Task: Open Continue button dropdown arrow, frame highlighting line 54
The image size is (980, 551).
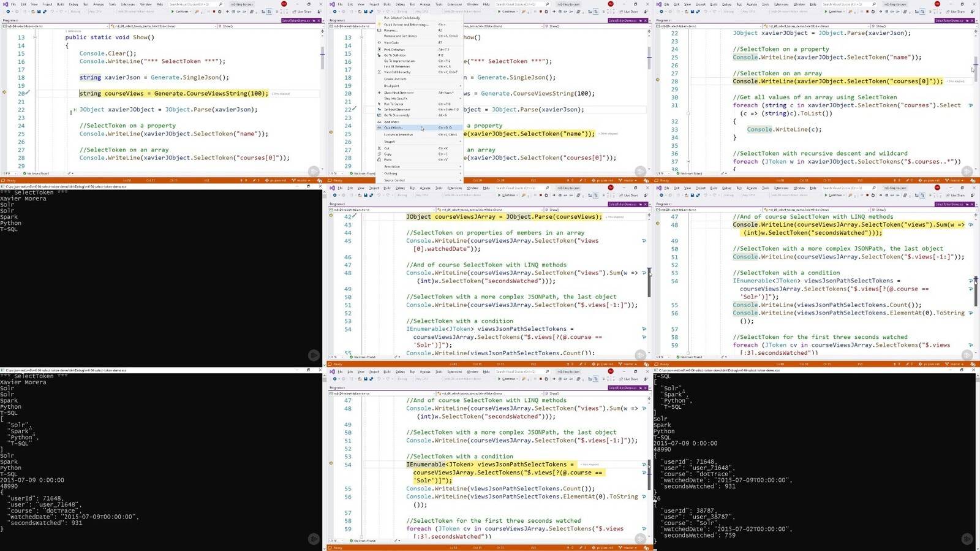Action: point(517,379)
